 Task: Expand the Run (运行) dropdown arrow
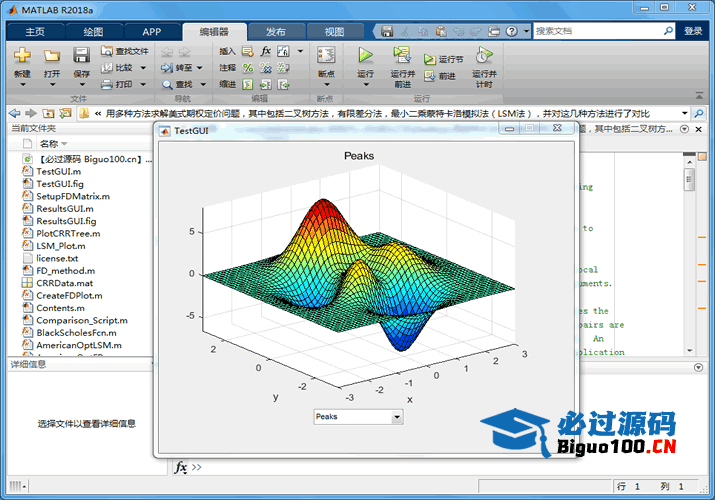click(366, 84)
